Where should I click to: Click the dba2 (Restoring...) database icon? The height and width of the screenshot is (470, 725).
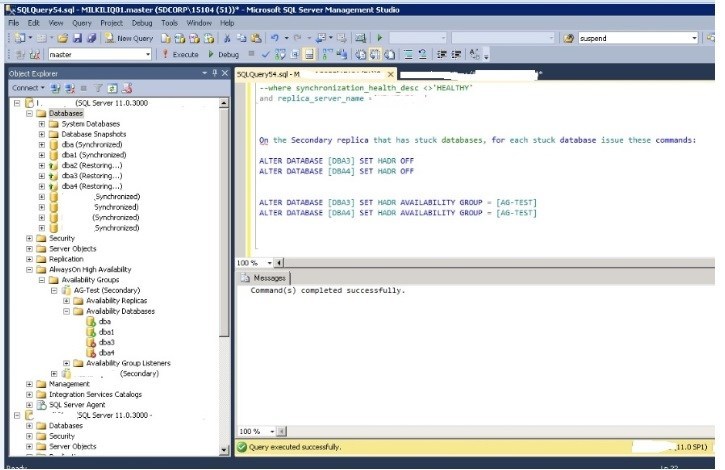(x=54, y=165)
